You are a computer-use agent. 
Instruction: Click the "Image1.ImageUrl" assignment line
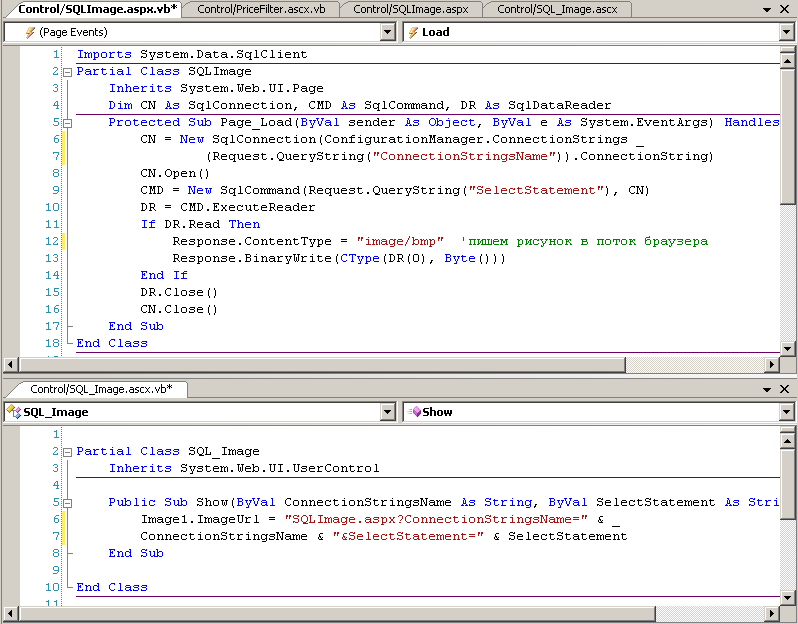tap(380, 519)
